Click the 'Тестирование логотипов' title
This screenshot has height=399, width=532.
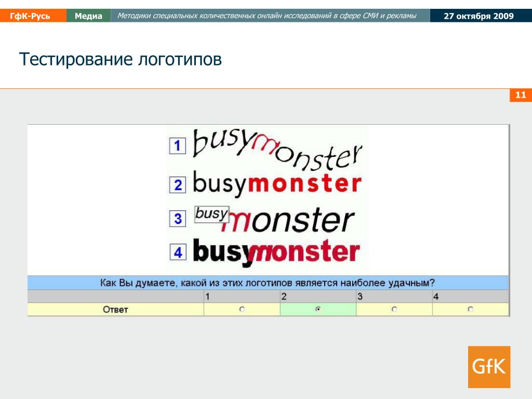click(121, 59)
